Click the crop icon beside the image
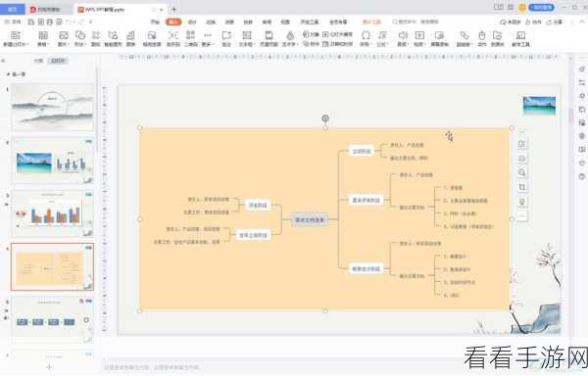The image size is (588, 376). (x=522, y=187)
